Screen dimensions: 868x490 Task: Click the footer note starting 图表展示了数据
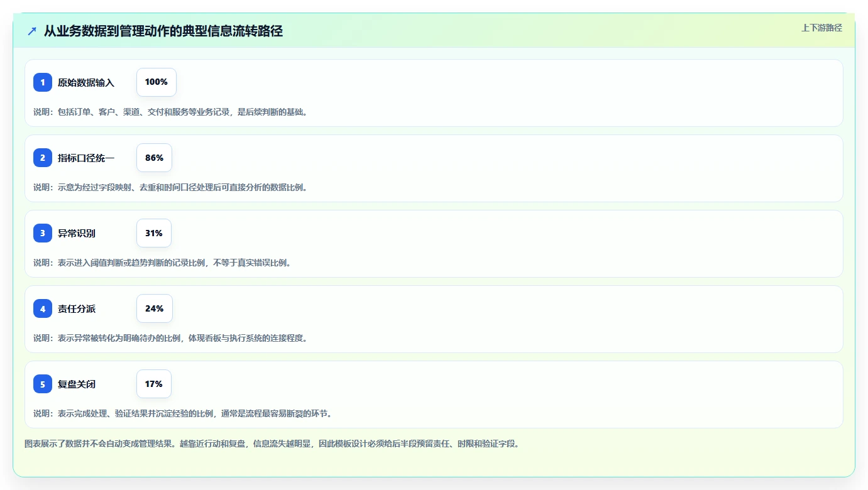[272, 444]
